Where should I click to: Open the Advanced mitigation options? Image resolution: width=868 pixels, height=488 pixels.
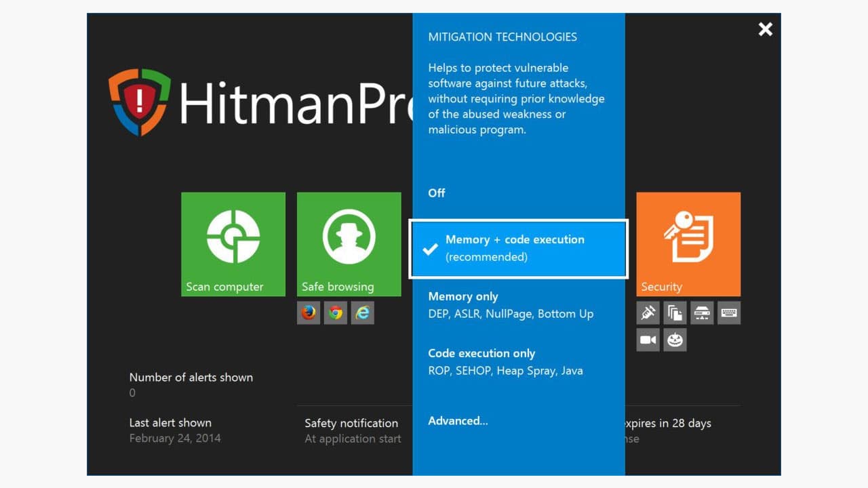pos(458,420)
